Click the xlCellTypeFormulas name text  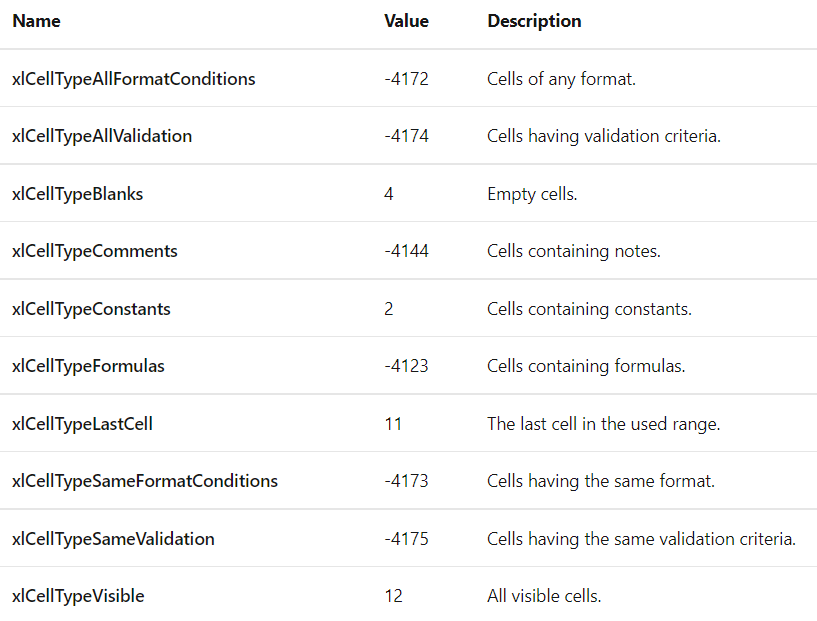pos(88,366)
